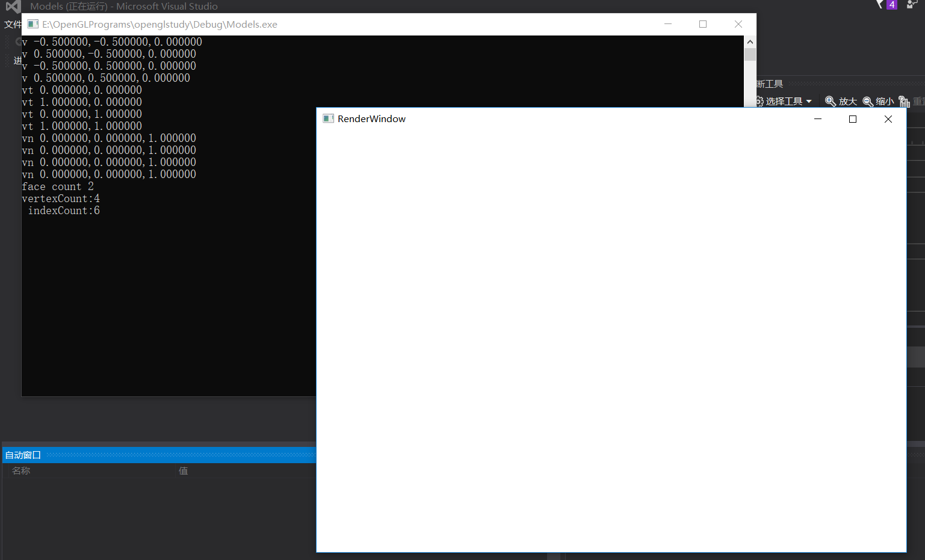925x560 pixels.
Task: Click the 放大 zoom-in magnifier icon
Action: pyautogui.click(x=831, y=101)
